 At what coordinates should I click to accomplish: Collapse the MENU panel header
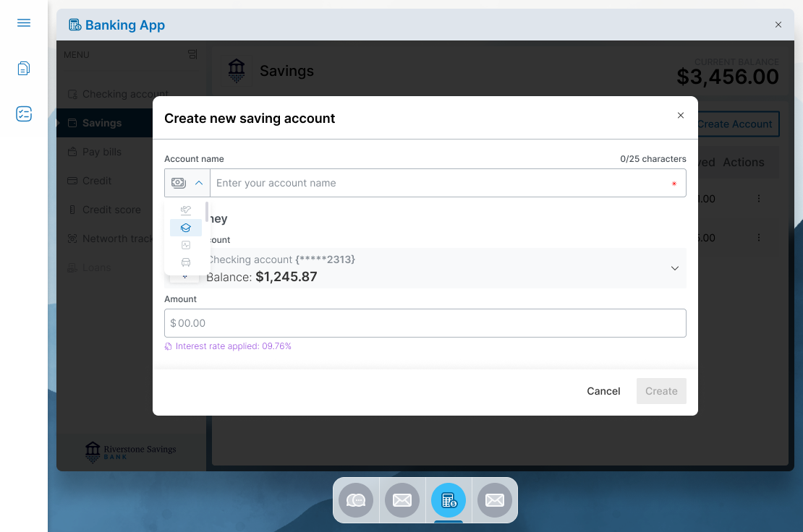[x=192, y=54]
